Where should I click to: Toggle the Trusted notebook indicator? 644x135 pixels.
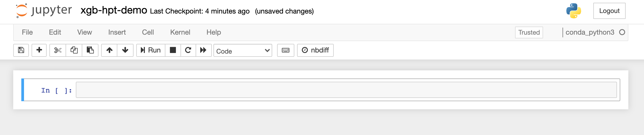(x=529, y=32)
